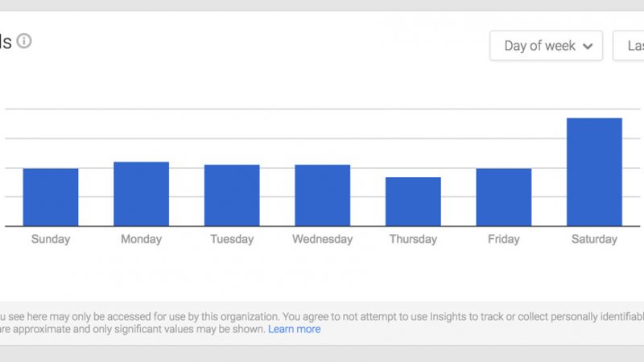The height and width of the screenshot is (362, 644).
Task: Select the Tuesday axis label
Action: click(232, 239)
